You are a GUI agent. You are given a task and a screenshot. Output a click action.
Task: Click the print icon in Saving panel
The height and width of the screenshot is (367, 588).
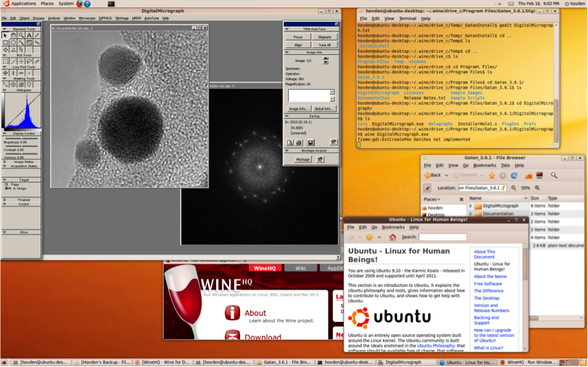point(299,143)
